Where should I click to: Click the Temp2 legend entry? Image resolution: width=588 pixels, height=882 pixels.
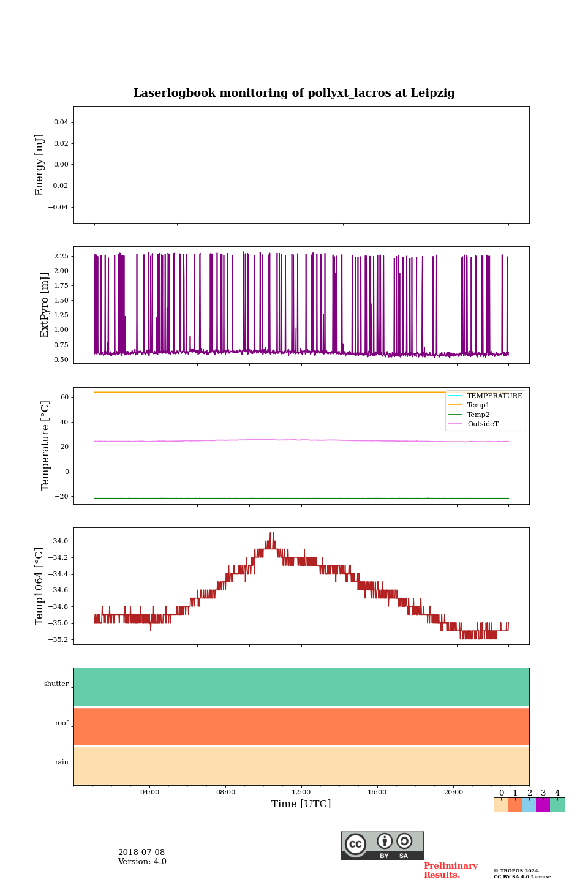click(469, 415)
